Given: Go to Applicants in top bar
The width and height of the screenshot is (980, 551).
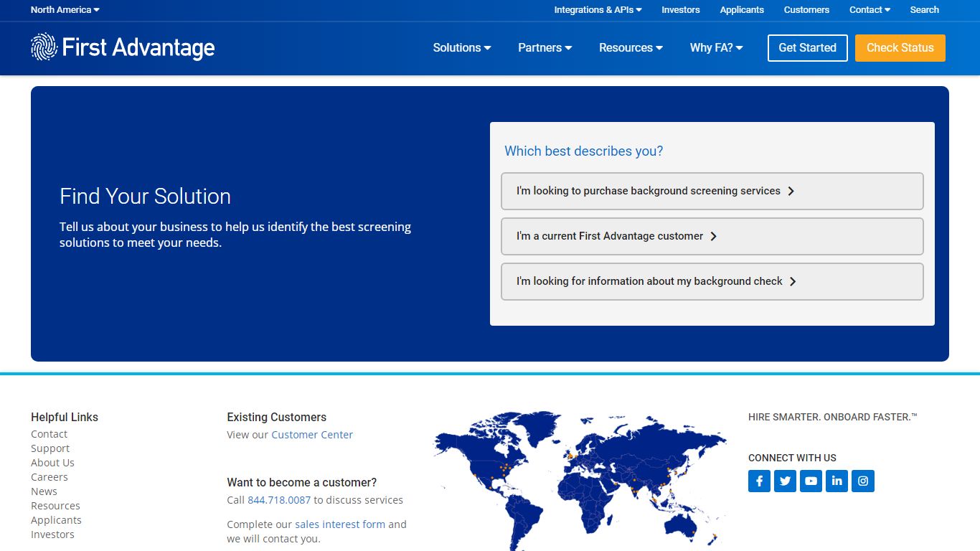Looking at the screenshot, I should pyautogui.click(x=742, y=10).
